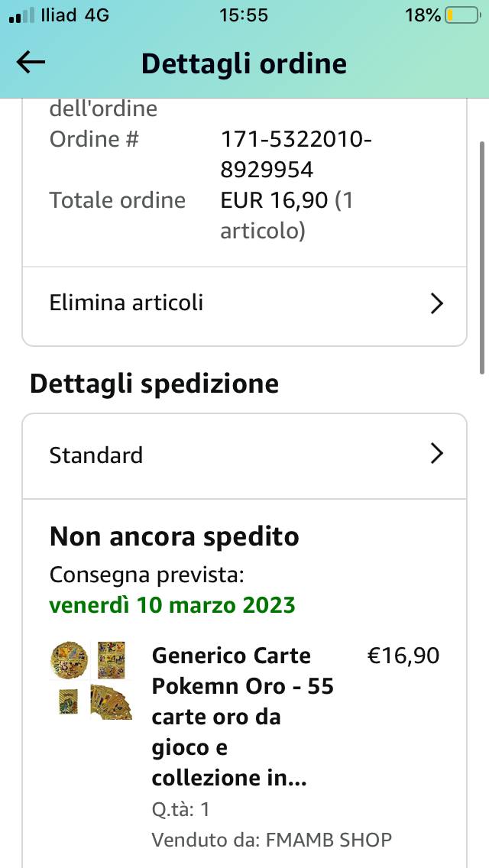Tap the FMAMB SHOP seller name
489x868 pixels.
point(329,840)
